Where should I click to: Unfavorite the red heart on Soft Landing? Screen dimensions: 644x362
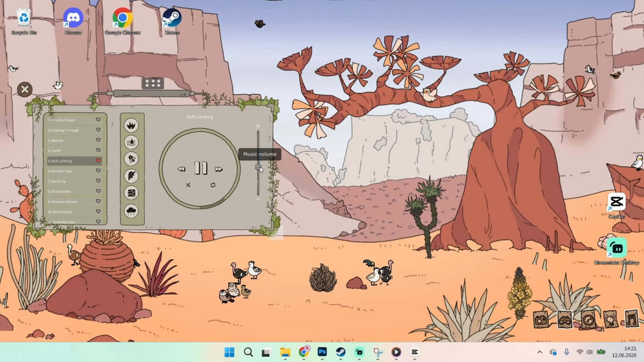98,161
